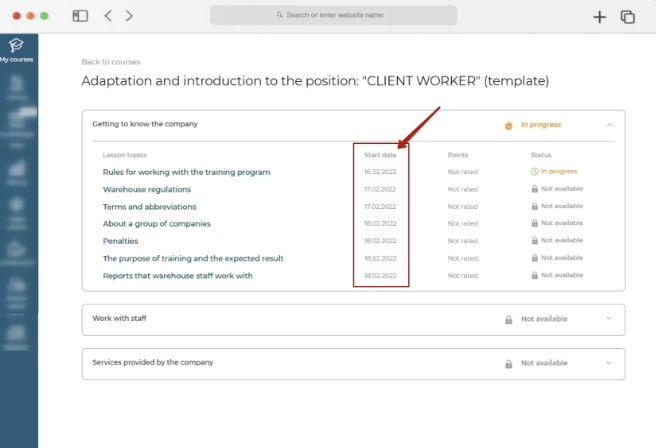The image size is (656, 448).
Task: Click the lock icon in the Reports row
Action: click(x=534, y=275)
